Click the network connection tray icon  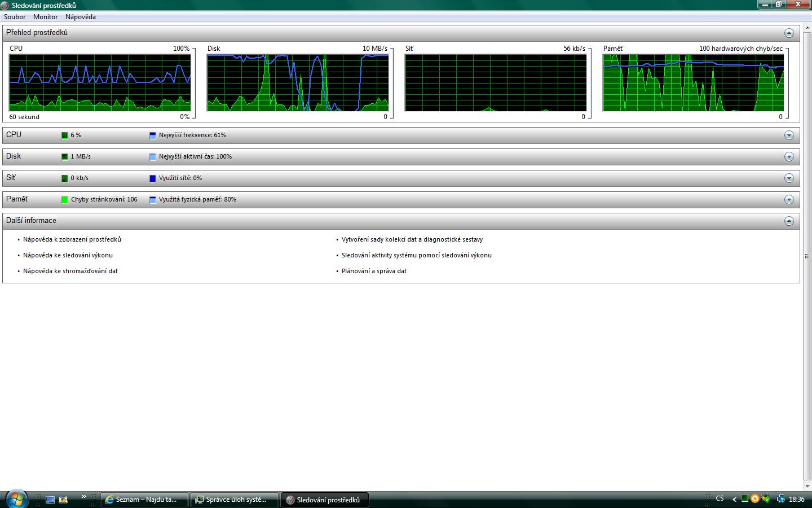coord(781,499)
